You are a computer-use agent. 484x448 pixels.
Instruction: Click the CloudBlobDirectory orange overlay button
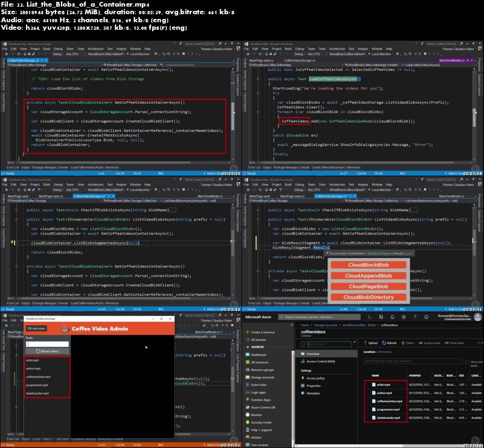(x=369, y=297)
